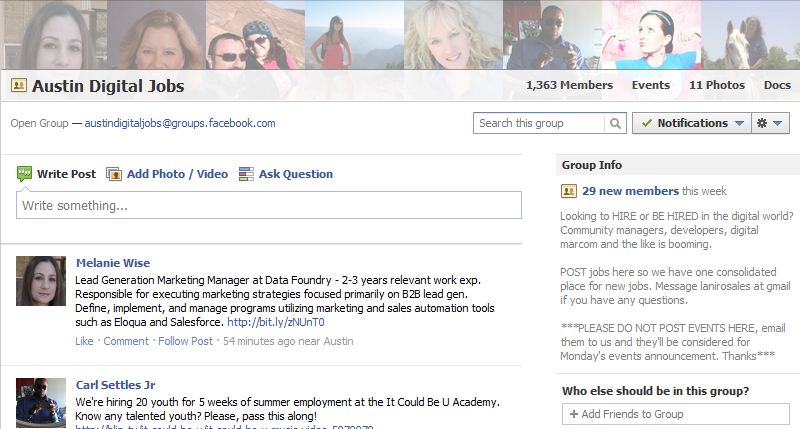Open Carl Settles Jr's profile name link

[x=117, y=385]
